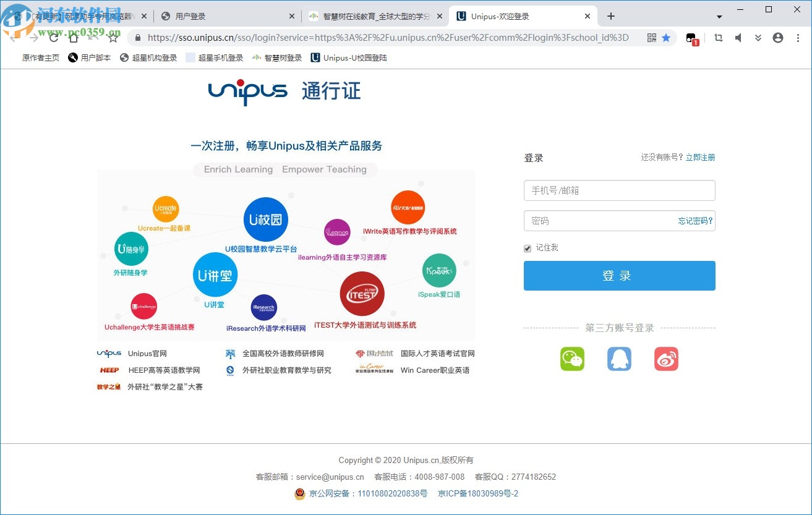Viewport: 812px width, 515px height.
Task: Click the 手机号/邮箱 input field
Action: 619,190
